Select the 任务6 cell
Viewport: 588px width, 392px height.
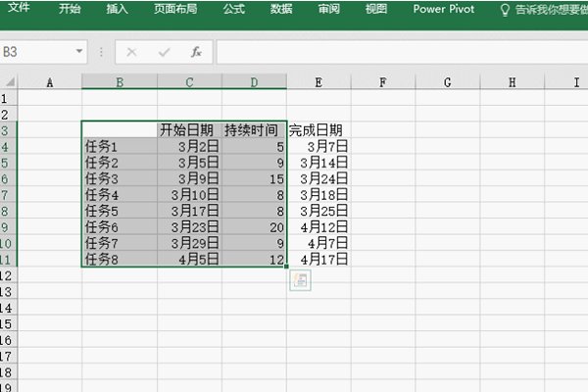(x=120, y=227)
